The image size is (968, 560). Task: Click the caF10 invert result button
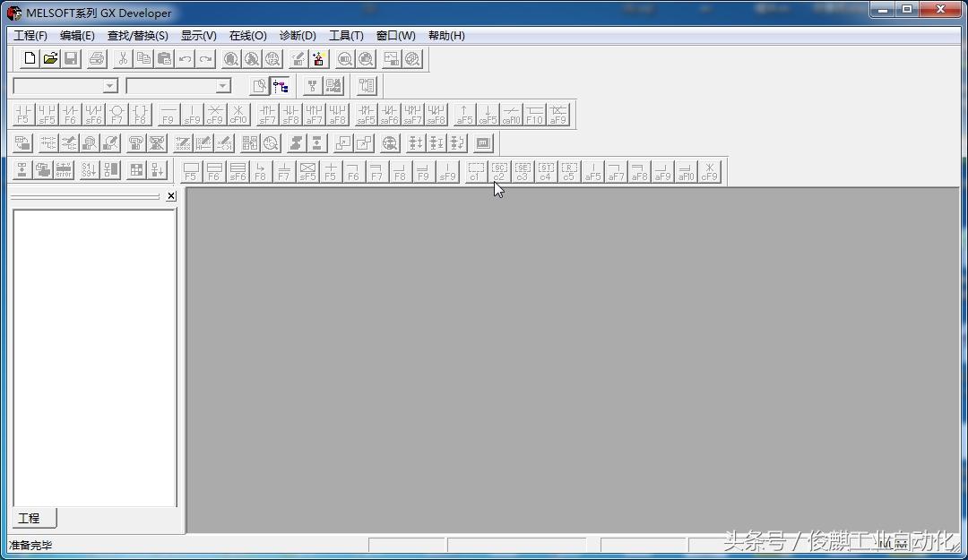pos(511,114)
